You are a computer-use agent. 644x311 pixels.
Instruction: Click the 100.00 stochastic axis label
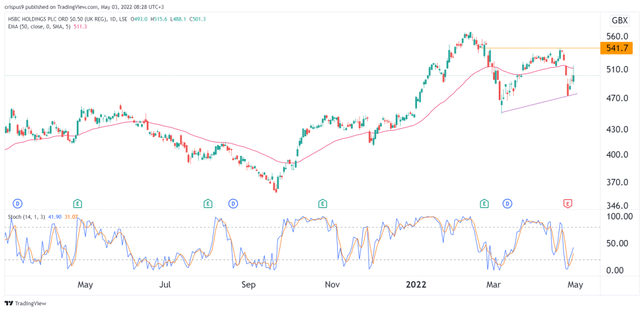(x=619, y=216)
